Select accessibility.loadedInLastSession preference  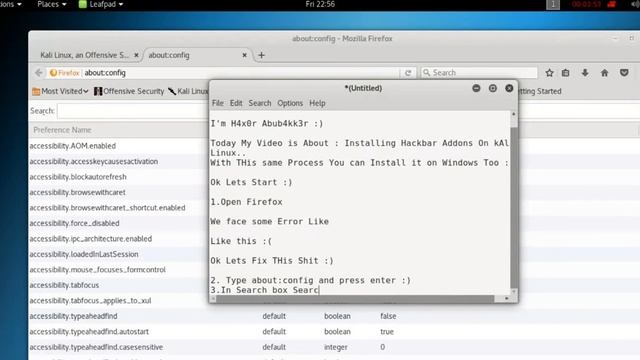click(x=84, y=254)
